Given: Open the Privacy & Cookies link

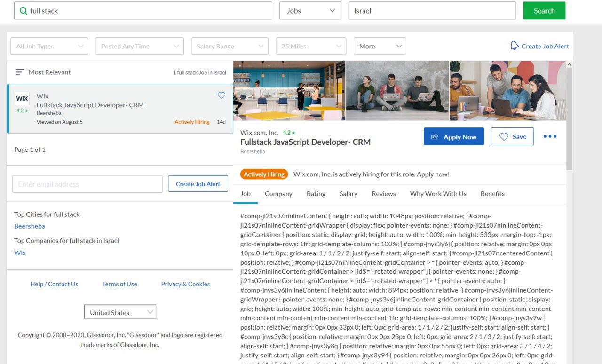Looking at the screenshot, I should point(185,284).
